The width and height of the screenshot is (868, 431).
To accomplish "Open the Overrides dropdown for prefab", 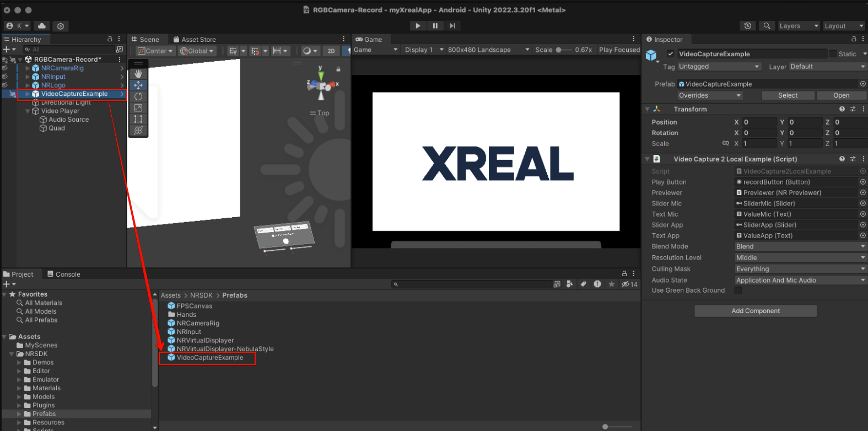I will (x=710, y=95).
